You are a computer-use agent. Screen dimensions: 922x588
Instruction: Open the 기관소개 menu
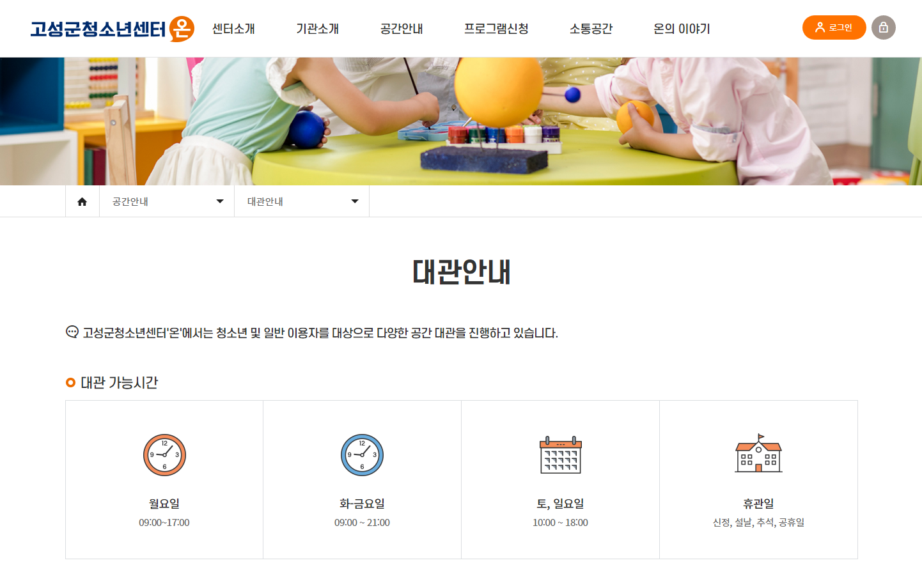pyautogui.click(x=317, y=29)
